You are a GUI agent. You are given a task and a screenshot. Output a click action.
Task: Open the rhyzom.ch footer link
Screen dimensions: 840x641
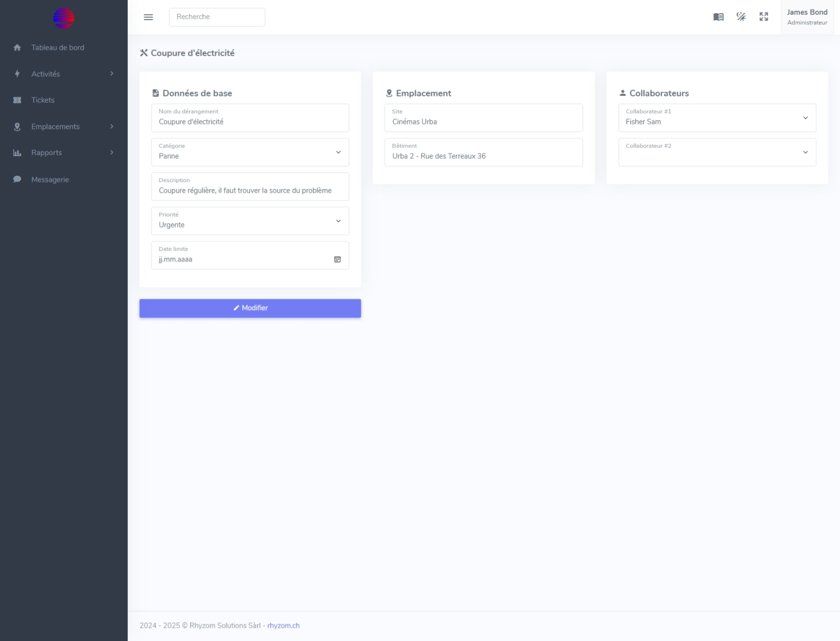click(283, 626)
